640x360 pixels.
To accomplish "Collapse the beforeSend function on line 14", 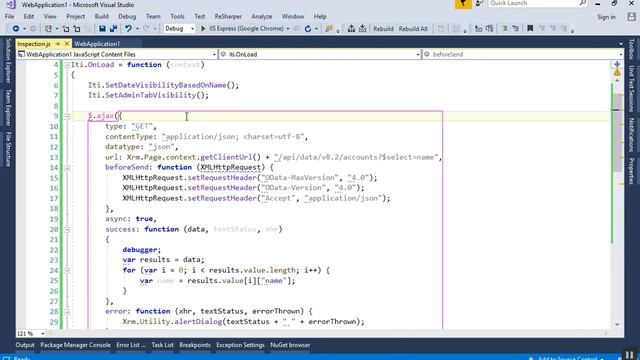I will point(67,168).
